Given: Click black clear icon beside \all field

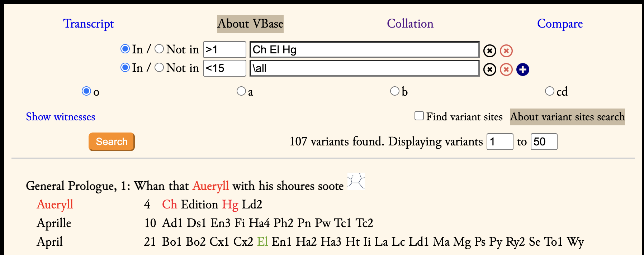Looking at the screenshot, I should click(489, 69).
